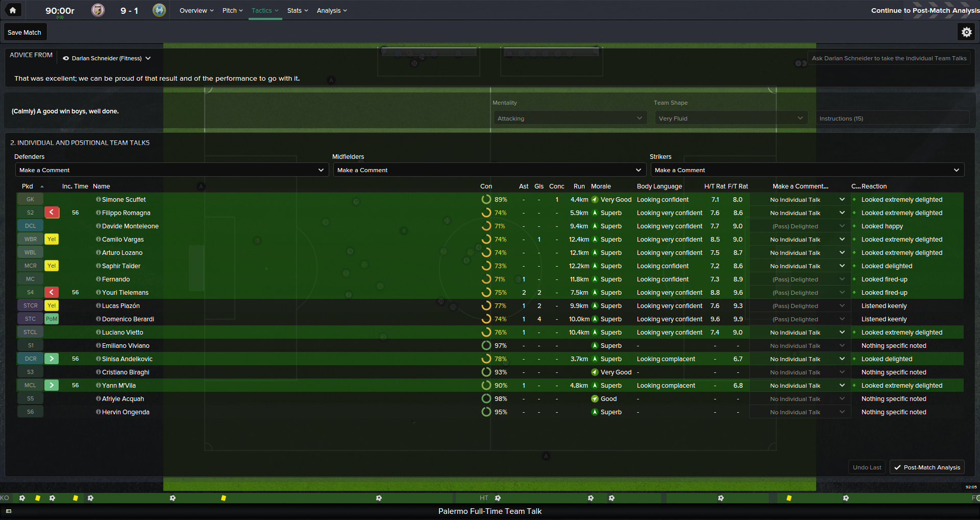Go to the home screen icon
Image resolution: width=980 pixels, height=520 pixels.
pyautogui.click(x=13, y=10)
